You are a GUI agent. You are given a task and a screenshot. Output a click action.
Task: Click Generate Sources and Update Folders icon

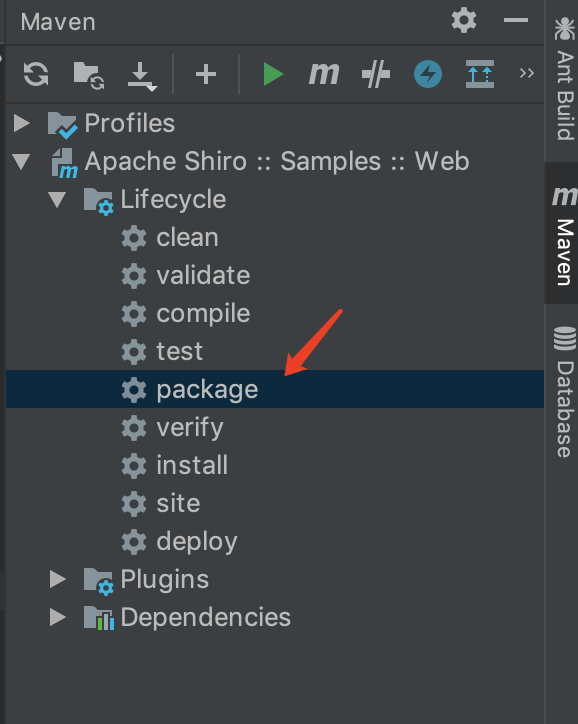click(89, 75)
